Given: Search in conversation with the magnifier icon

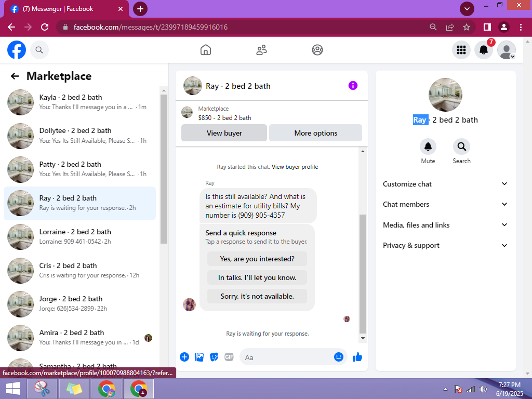Looking at the screenshot, I should pos(461,147).
